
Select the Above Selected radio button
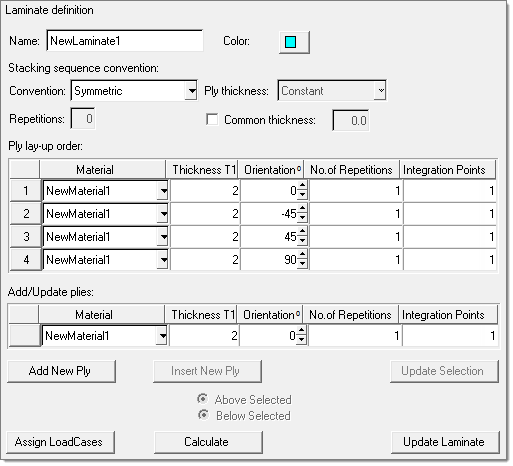203,399
